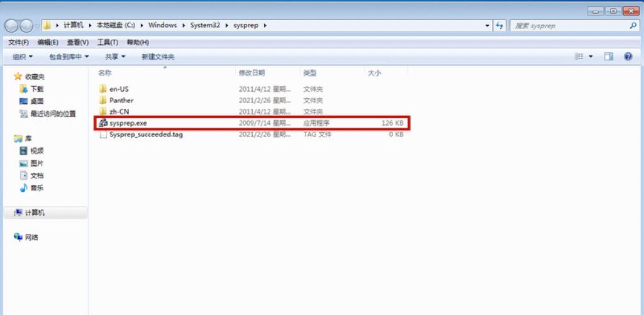Change the view with the view icon

(x=579, y=57)
